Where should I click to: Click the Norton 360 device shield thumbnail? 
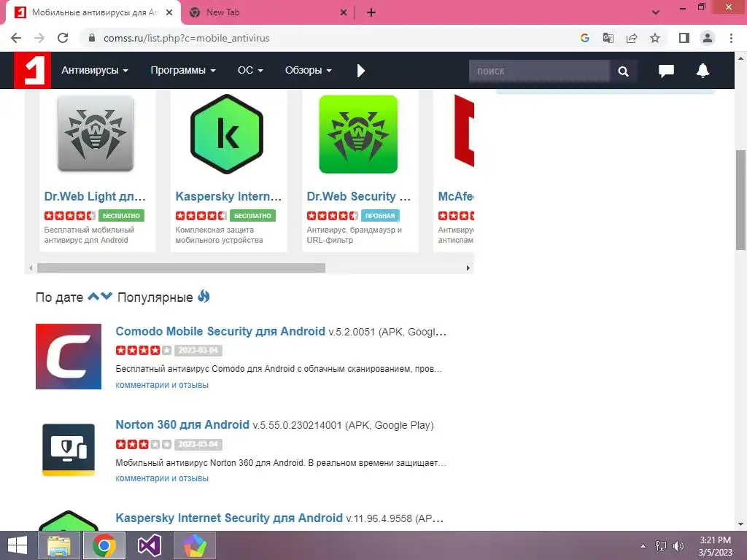coord(69,450)
